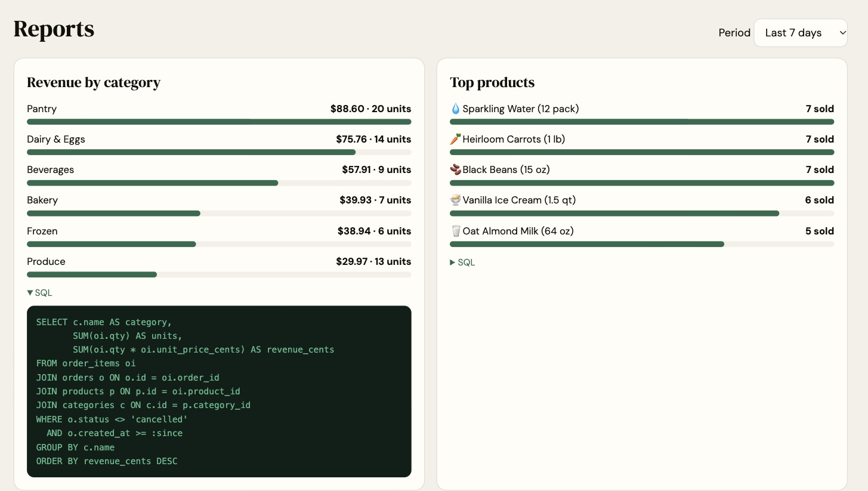The image size is (868, 491).
Task: Click the Dairy & Eggs category label
Action: pyautogui.click(x=56, y=139)
